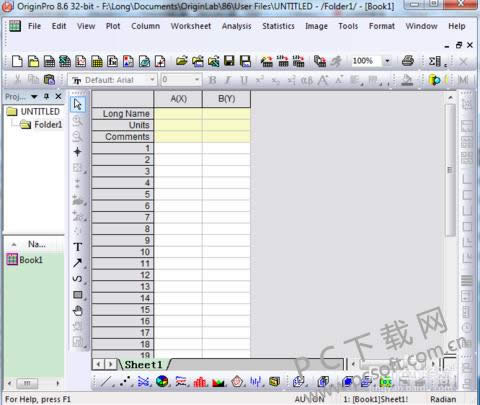Switch to the Sheet1 tab

144,364
